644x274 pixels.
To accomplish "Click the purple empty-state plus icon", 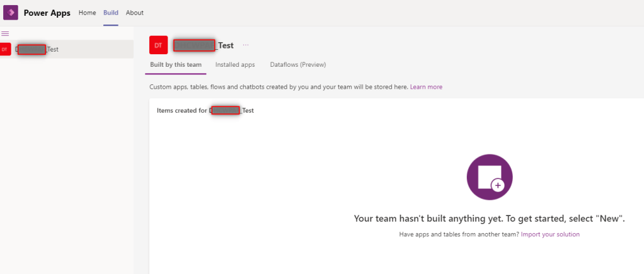I will 490,177.
